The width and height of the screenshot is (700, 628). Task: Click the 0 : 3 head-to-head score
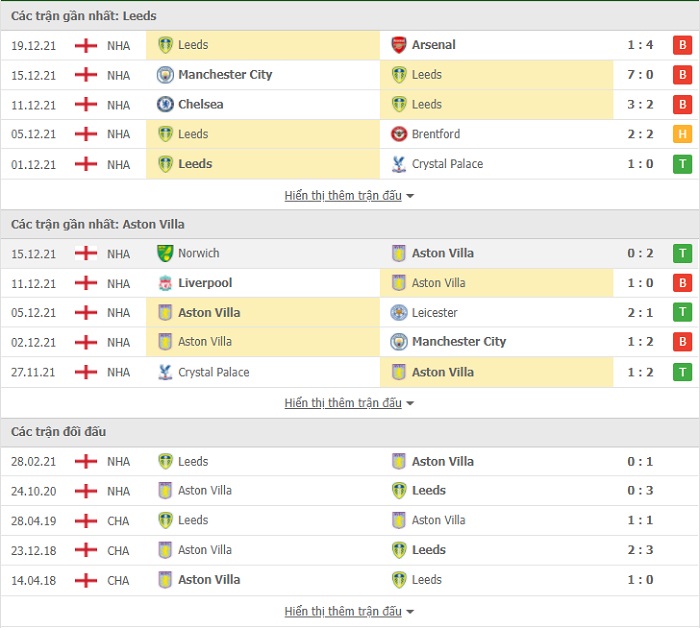[x=640, y=491]
